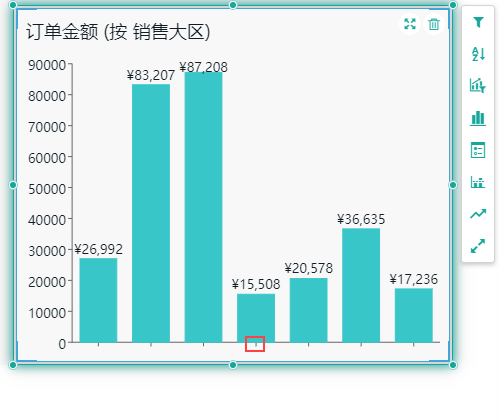Open the bar chart type icon
Viewport: 499px width, 420px height.
(x=478, y=118)
